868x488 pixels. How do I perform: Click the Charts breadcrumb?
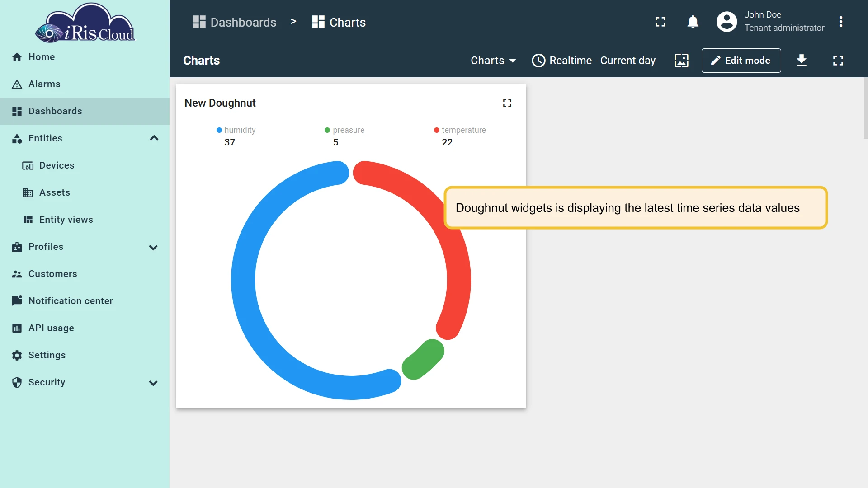pos(339,22)
